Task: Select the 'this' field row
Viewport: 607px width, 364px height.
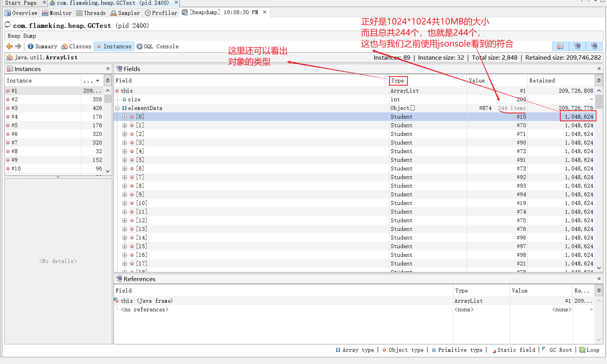Action: [354, 91]
